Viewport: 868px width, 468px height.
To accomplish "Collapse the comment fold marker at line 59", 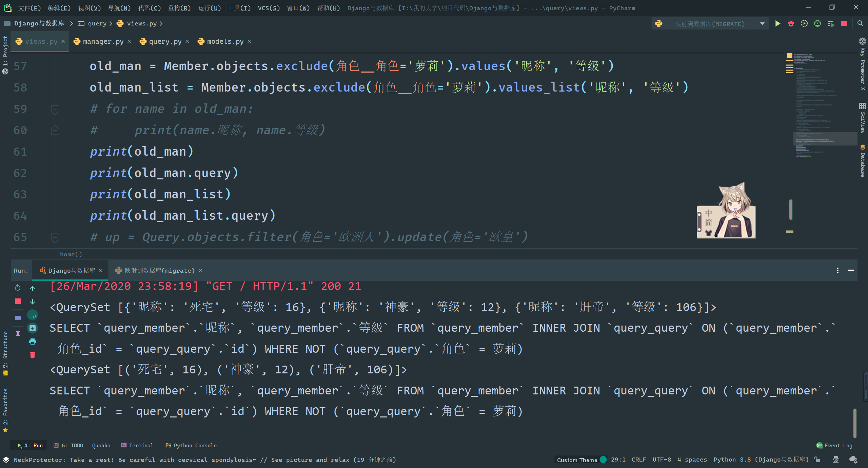I will coord(55,109).
